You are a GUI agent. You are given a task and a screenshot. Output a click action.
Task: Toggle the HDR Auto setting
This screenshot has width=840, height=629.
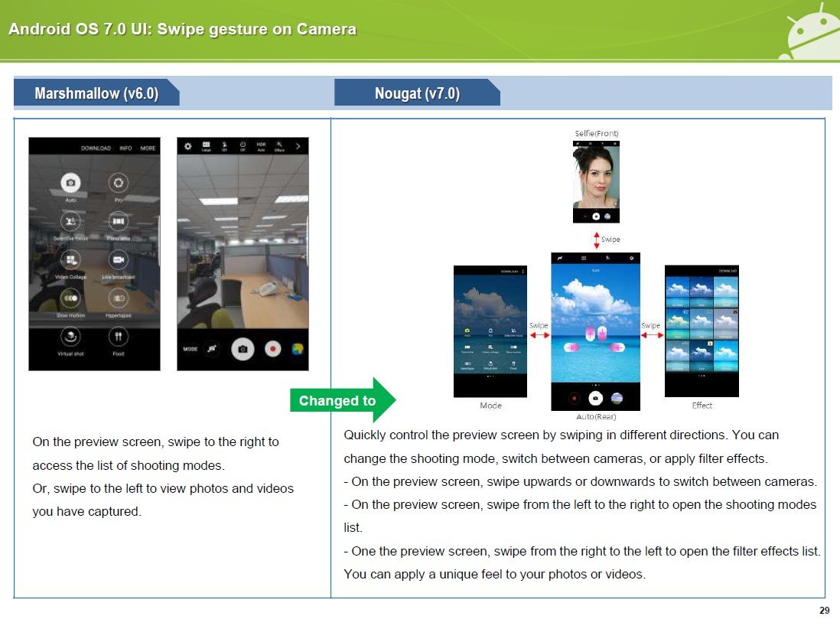coord(261,145)
